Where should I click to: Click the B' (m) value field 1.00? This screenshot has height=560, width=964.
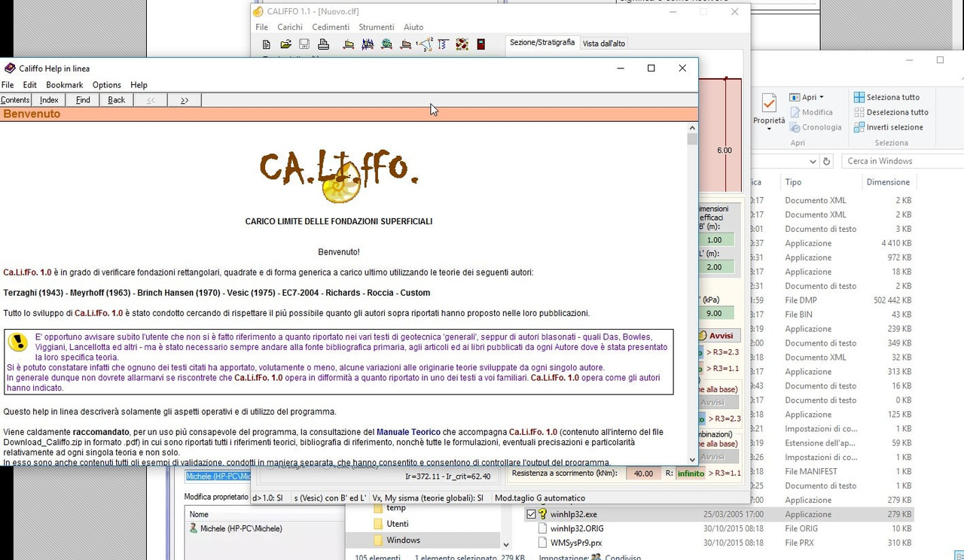coord(715,240)
